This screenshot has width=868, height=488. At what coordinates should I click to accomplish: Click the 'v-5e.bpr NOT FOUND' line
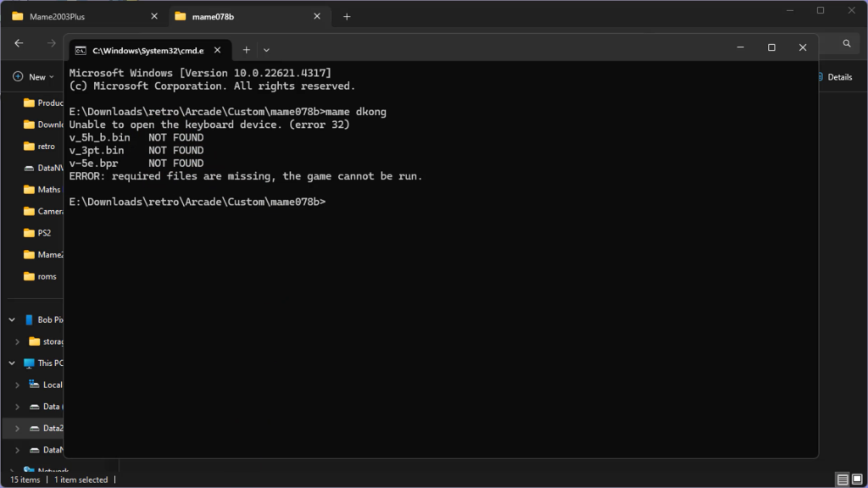coord(136,164)
